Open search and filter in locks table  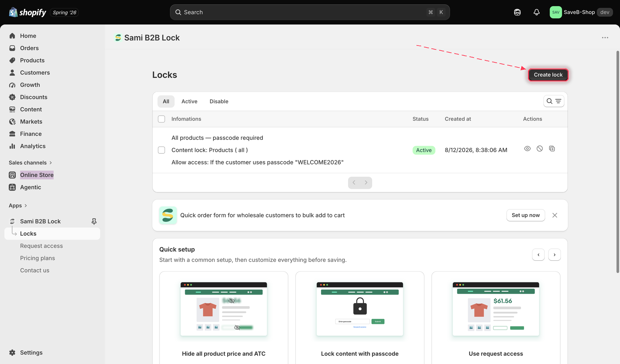point(554,101)
